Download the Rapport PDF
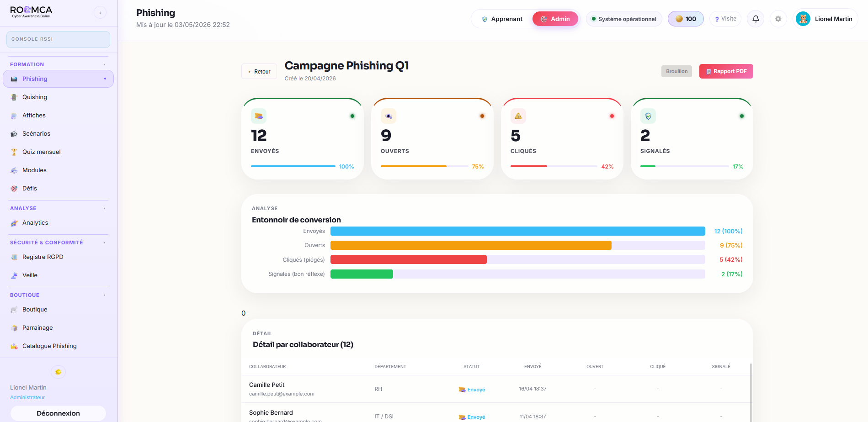This screenshot has height=422, width=868. click(726, 71)
